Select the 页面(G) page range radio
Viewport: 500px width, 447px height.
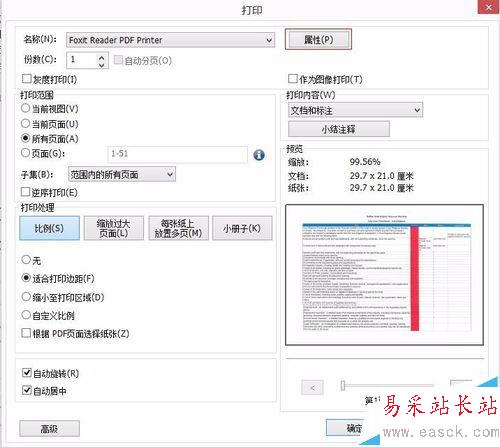(x=25, y=153)
